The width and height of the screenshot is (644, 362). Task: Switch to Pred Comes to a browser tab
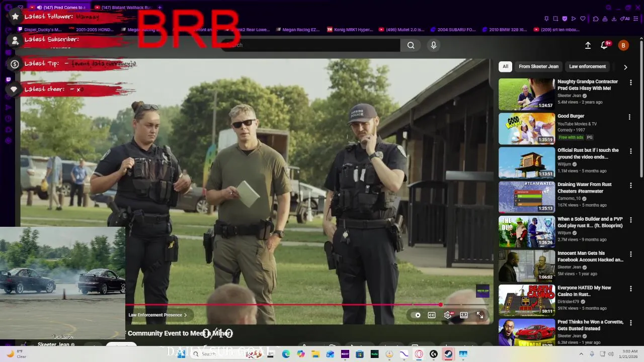pos(58,8)
